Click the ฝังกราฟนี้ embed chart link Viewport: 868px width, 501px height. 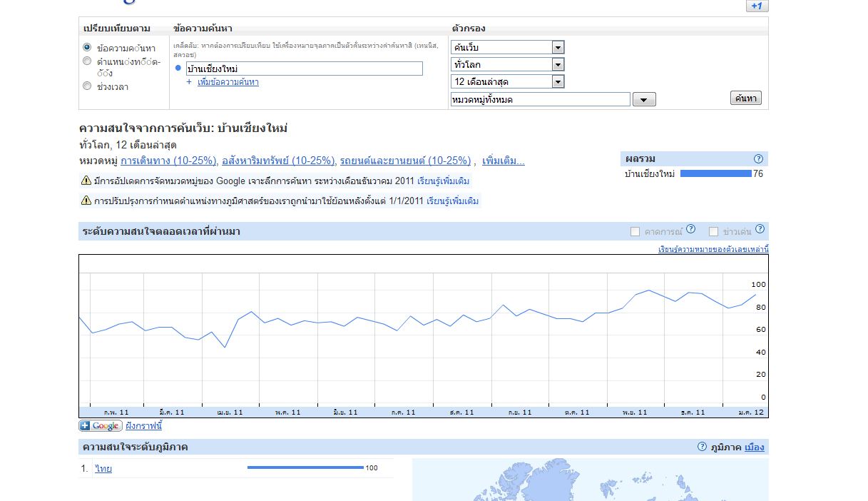click(x=144, y=426)
